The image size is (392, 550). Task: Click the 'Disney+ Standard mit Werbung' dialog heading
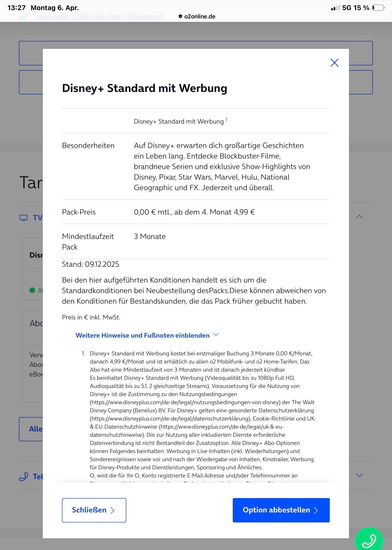point(145,88)
